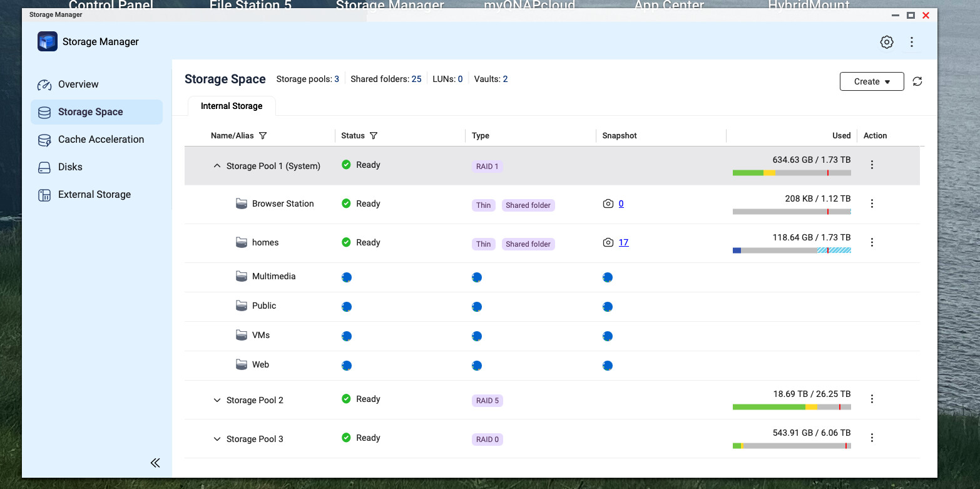
Task: Collapse the sidebar with double-chevron icon
Action: click(x=155, y=463)
